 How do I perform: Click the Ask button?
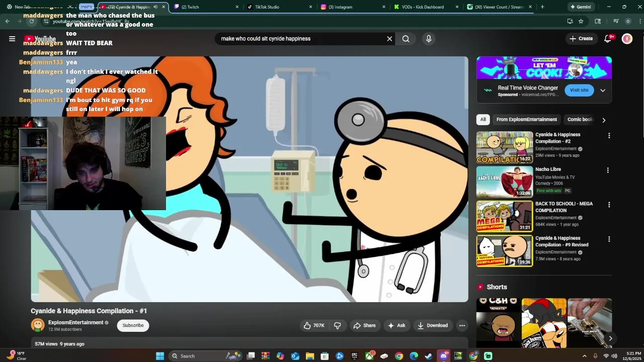coord(396,325)
